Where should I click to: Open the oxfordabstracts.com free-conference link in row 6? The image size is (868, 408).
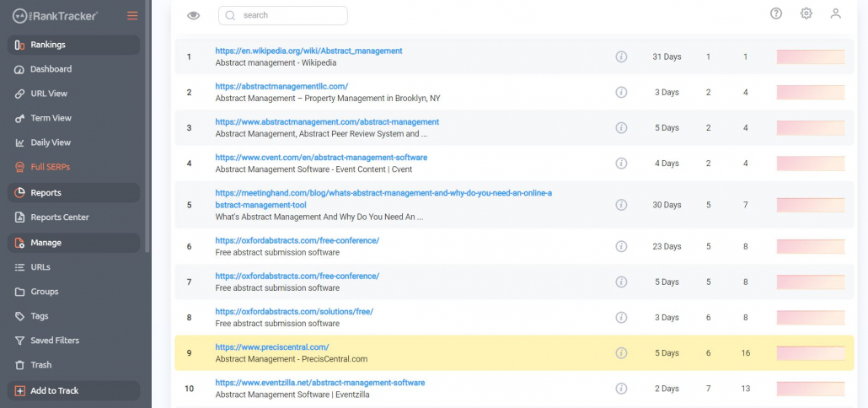click(297, 240)
